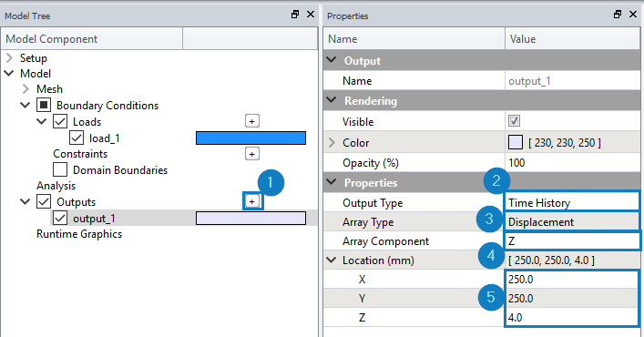Viewport: 644px width, 337px height.
Task: Edit the Location X value field
Action: click(x=572, y=279)
